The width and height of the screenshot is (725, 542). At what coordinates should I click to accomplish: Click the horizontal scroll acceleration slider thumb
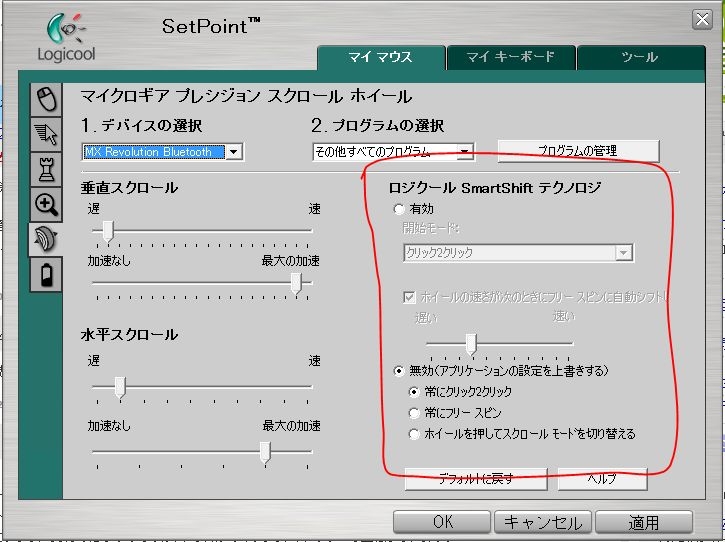point(265,452)
